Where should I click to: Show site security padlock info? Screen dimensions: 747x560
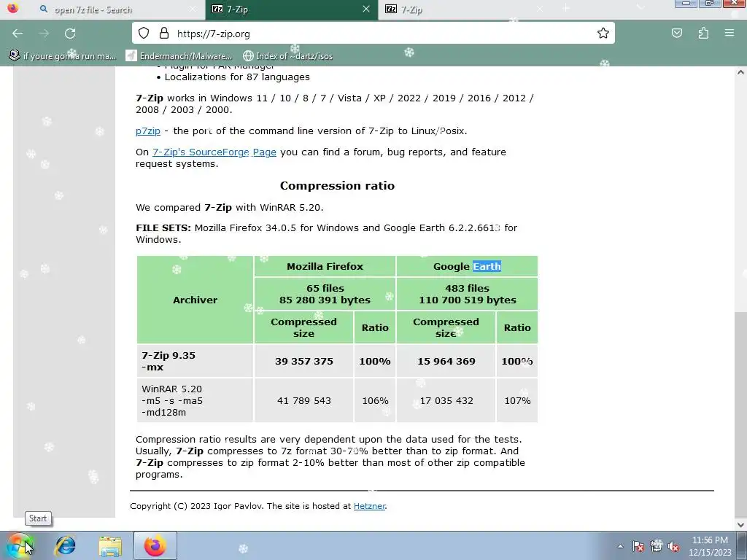(x=164, y=34)
